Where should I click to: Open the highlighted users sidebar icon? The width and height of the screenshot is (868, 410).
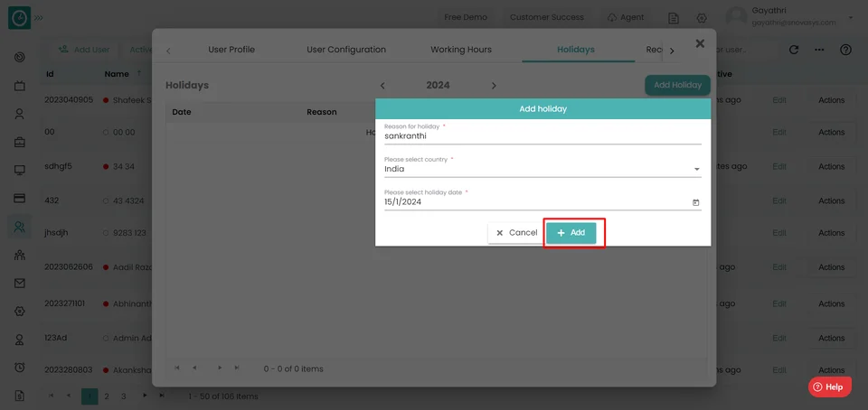pyautogui.click(x=20, y=227)
